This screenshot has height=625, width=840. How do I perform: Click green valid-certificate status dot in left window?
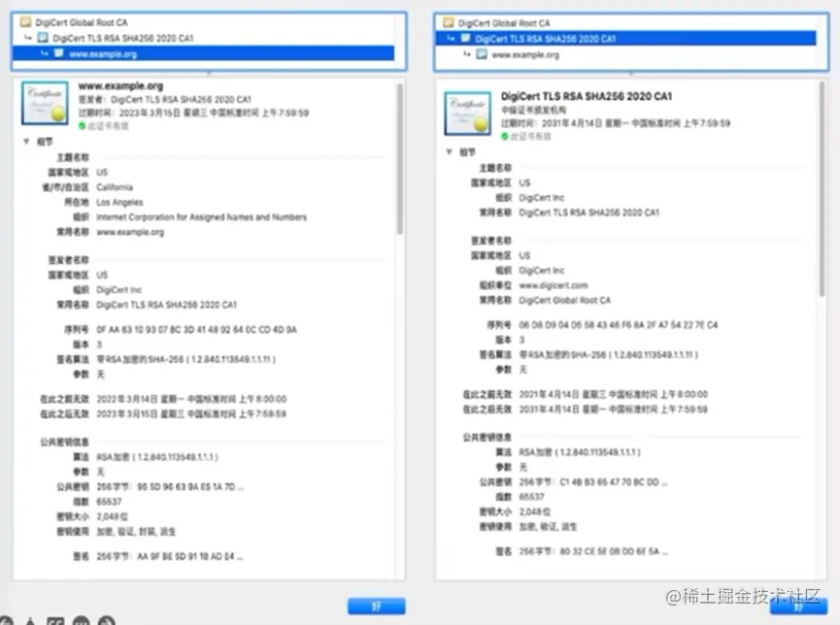pyautogui.click(x=82, y=126)
